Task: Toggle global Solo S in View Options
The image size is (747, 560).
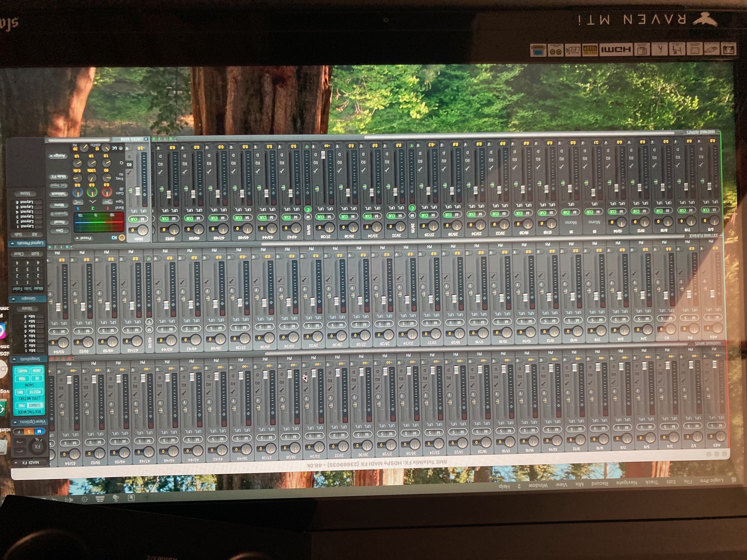Action: 29,431
